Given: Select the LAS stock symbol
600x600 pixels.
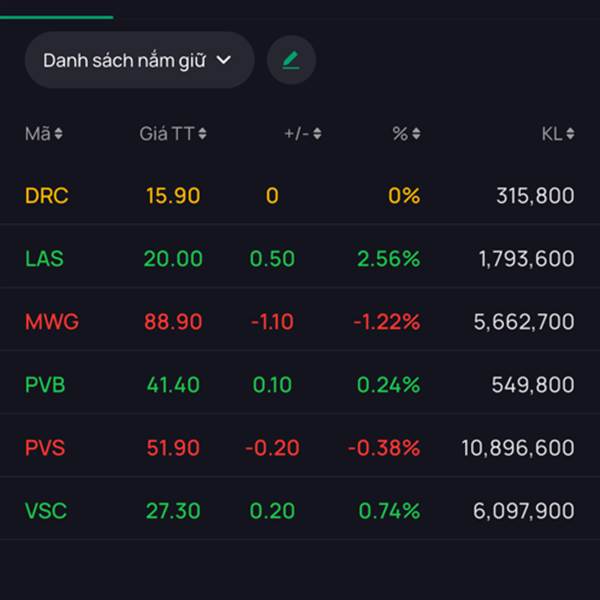Looking at the screenshot, I should click(44, 259).
